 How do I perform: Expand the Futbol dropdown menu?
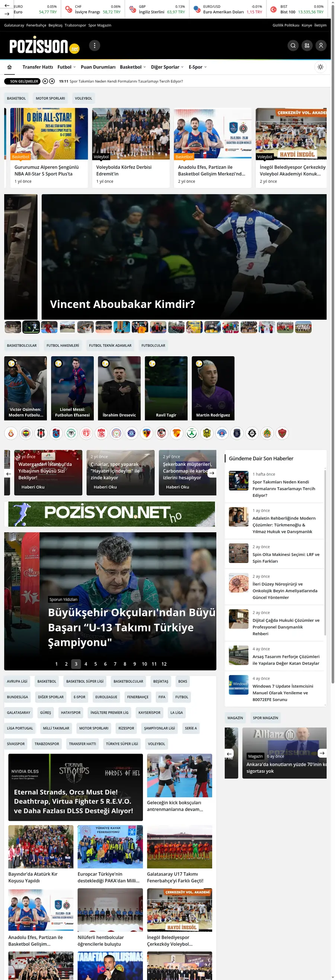(x=67, y=67)
